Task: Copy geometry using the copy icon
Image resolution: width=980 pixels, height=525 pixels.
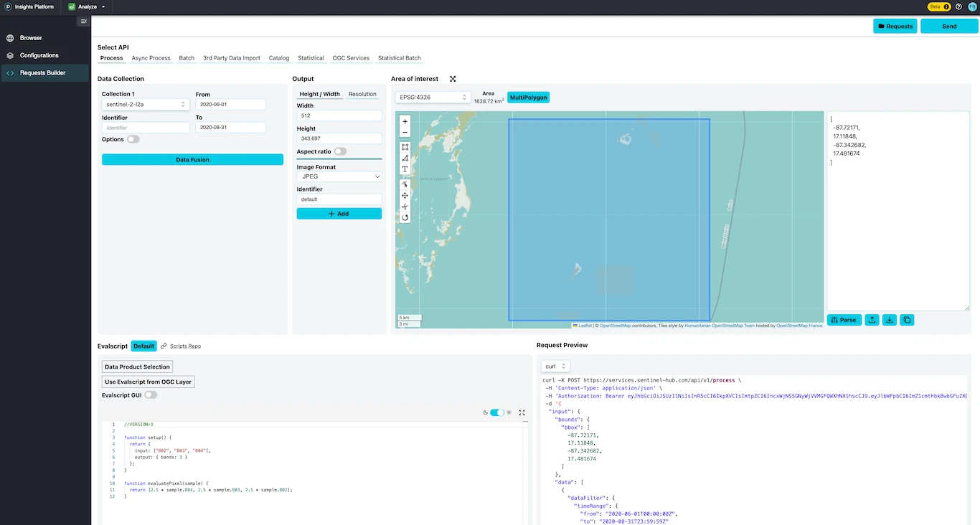Action: [x=907, y=320]
